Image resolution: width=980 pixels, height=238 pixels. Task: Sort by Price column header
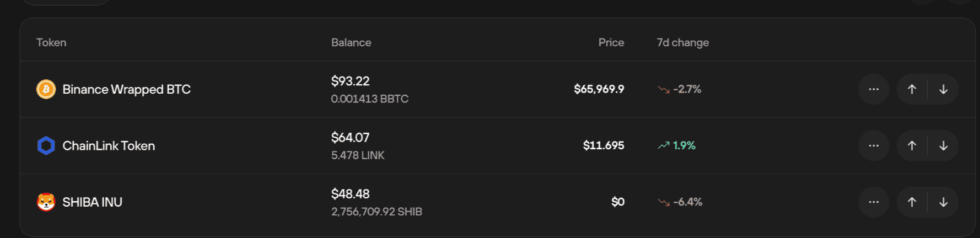(x=611, y=42)
